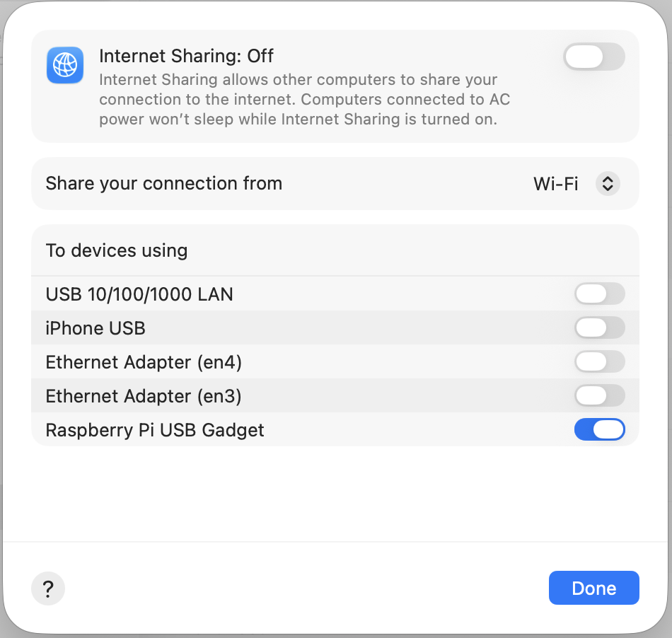Click the Internet Sharing globe icon
Image resolution: width=672 pixels, height=638 pixels.
pos(65,66)
